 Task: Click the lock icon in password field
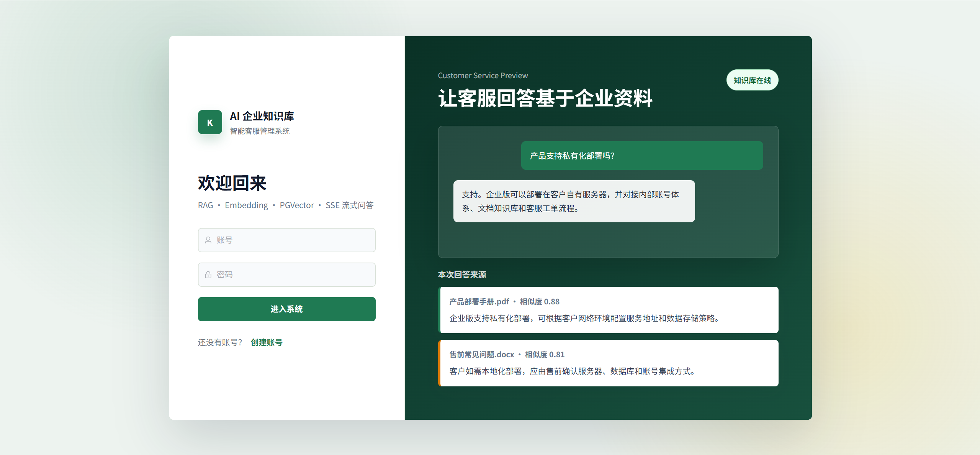(208, 274)
